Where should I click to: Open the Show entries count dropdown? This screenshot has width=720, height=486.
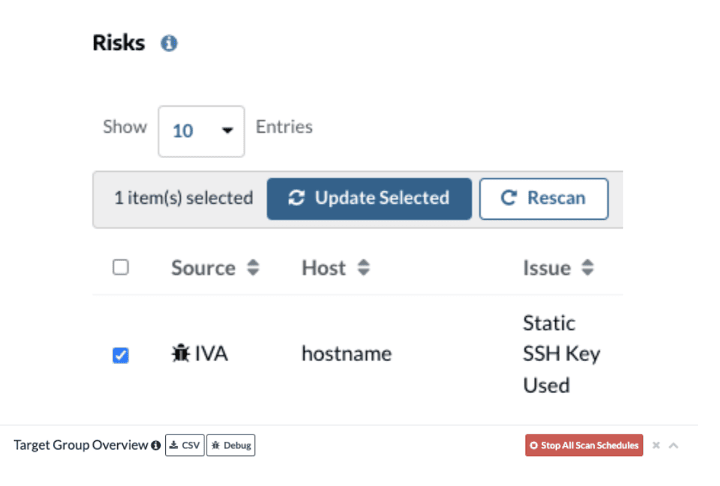pyautogui.click(x=201, y=131)
